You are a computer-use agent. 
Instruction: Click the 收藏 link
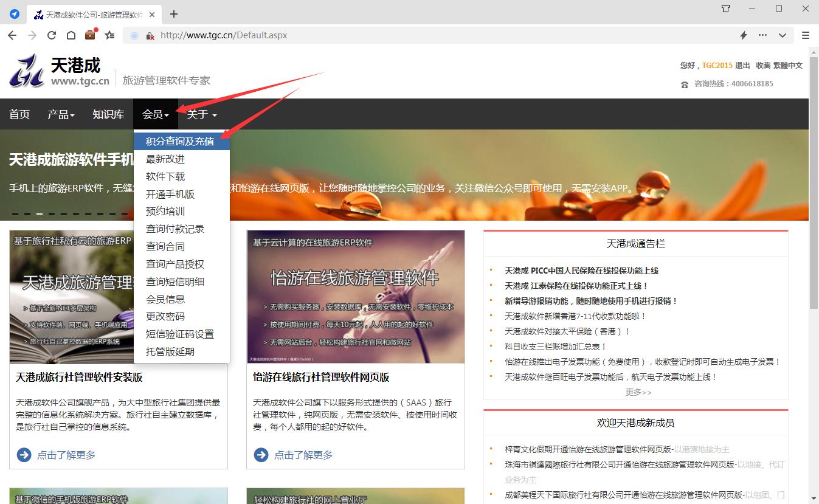point(763,66)
